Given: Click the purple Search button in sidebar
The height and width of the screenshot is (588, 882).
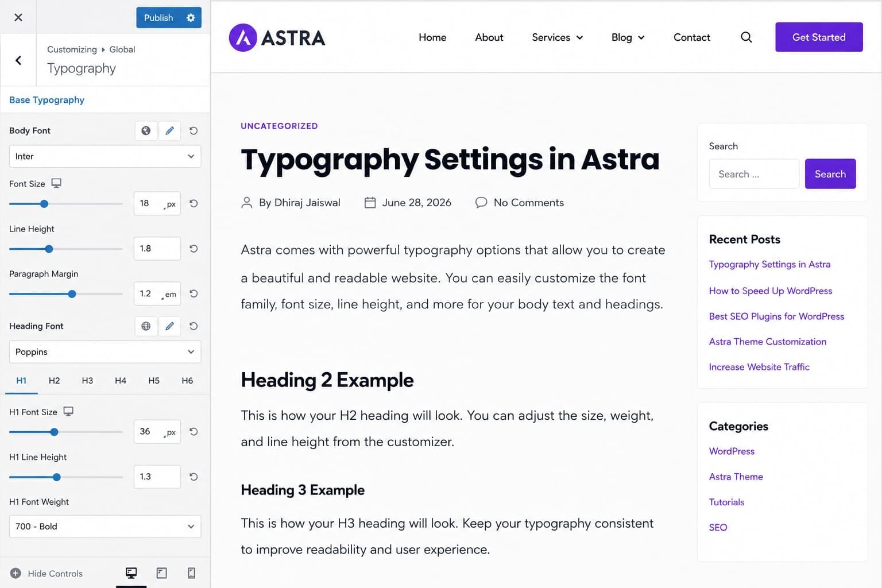Looking at the screenshot, I should [830, 174].
